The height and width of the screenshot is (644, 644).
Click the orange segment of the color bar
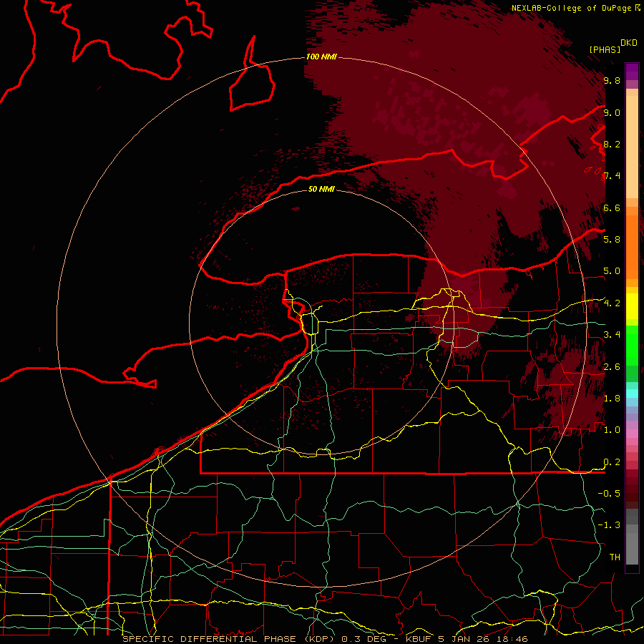(x=632, y=246)
